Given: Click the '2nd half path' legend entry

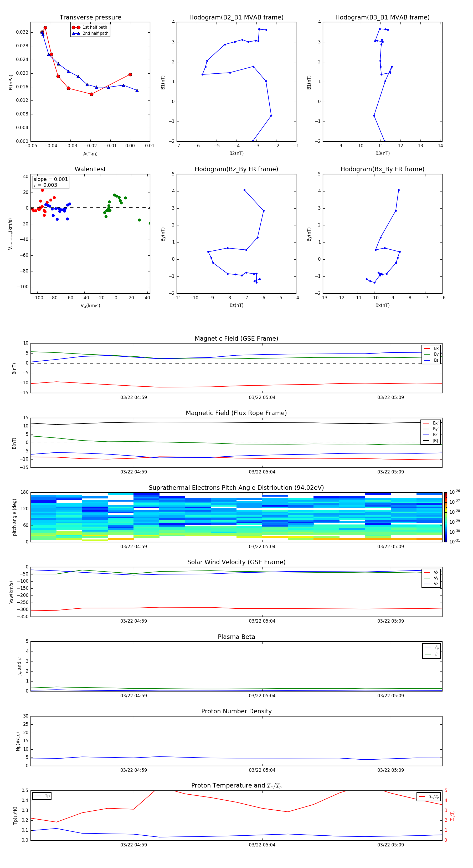Looking at the screenshot, I should 90,33.
